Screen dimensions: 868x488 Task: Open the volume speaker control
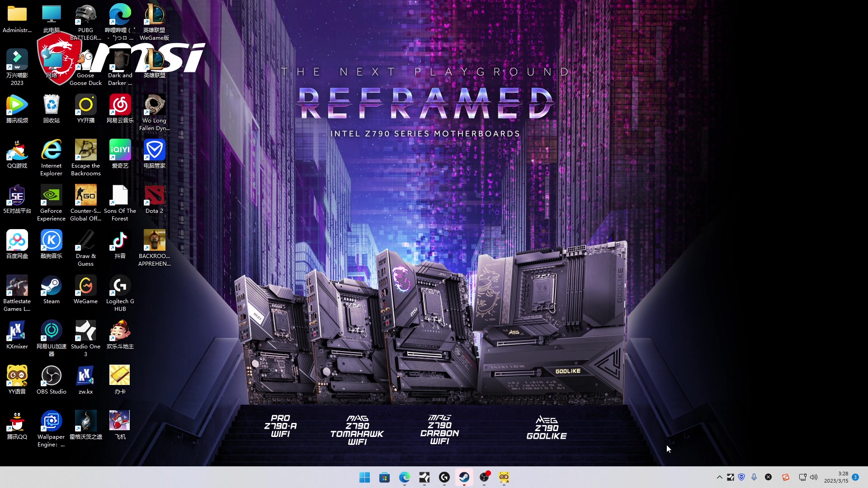(x=814, y=477)
